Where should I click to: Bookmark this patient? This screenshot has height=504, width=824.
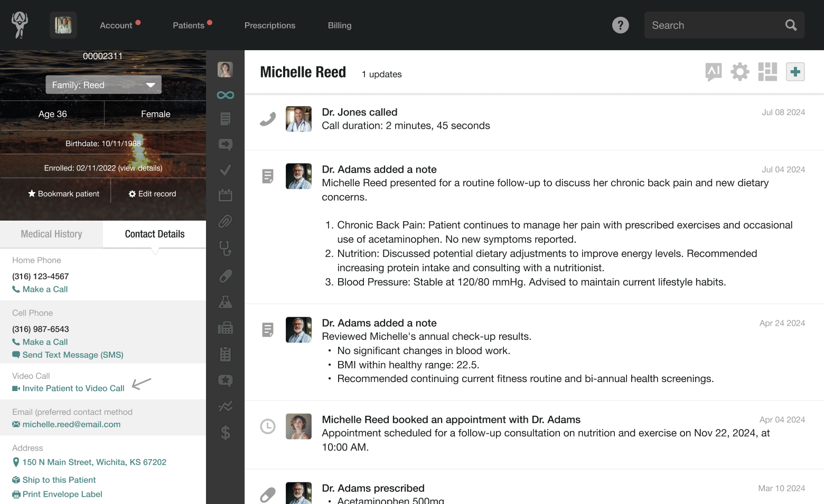click(63, 194)
